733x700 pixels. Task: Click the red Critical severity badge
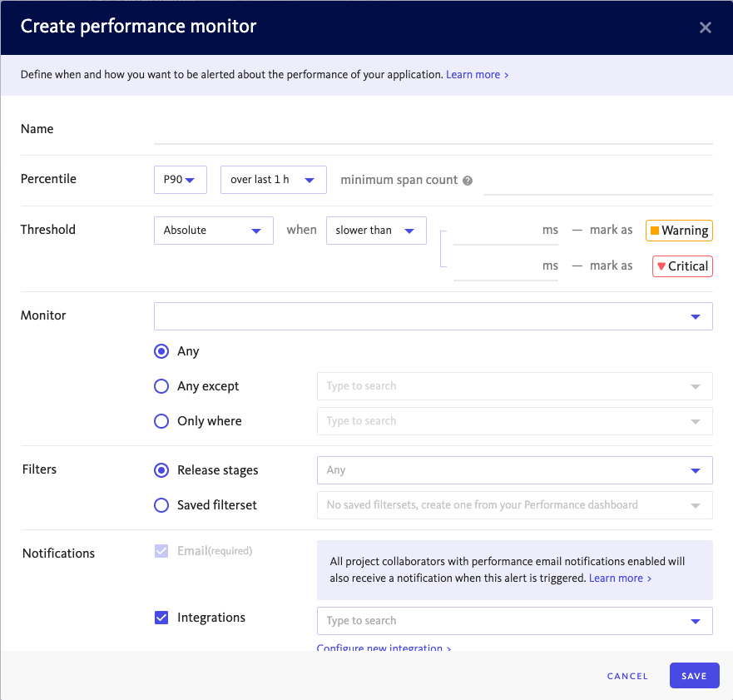click(682, 266)
